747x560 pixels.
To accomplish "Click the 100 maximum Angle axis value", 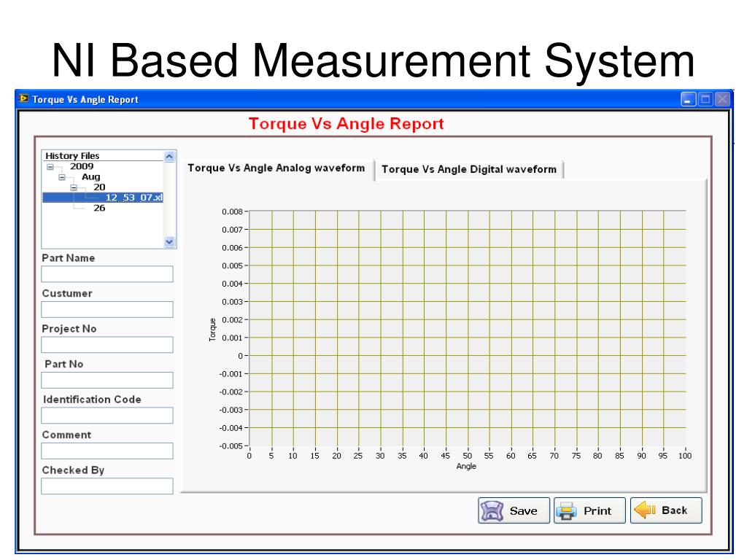I will [685, 456].
